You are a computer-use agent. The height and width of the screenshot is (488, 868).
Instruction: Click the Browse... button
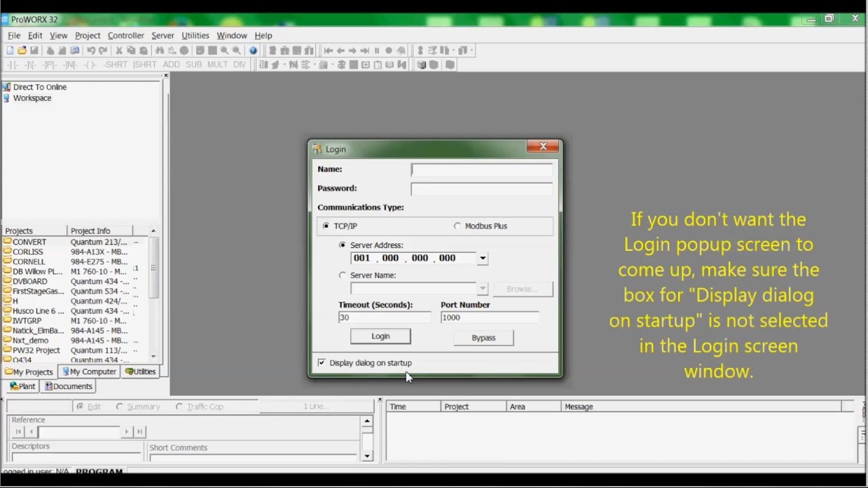[x=521, y=289]
